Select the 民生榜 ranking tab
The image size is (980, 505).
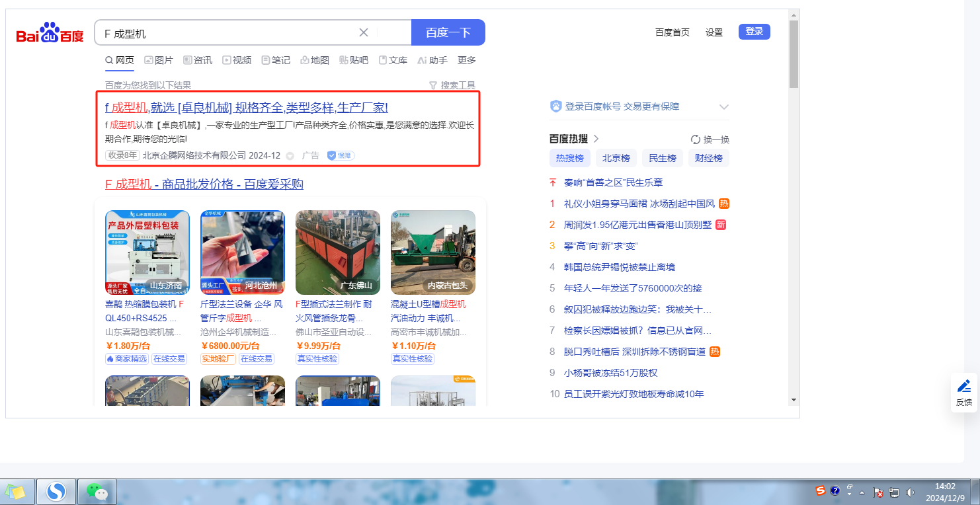tap(663, 158)
